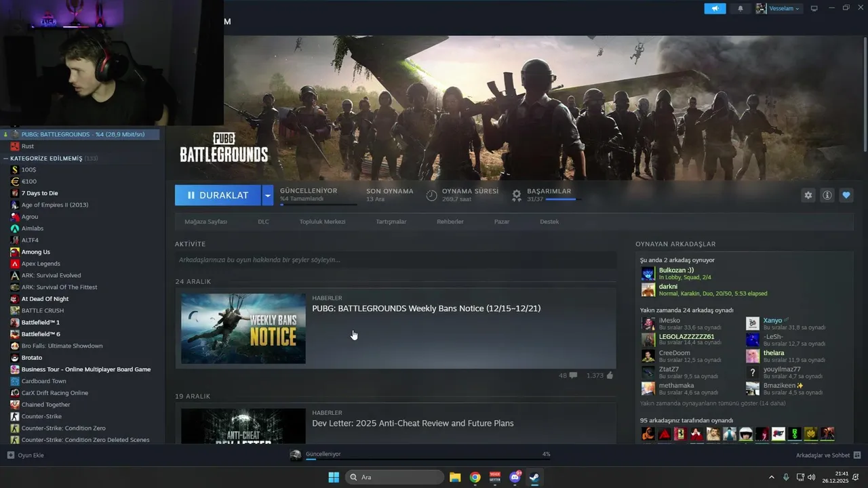This screenshot has width=868, height=488.
Task: Click the taskbar volume speaker icon
Action: click(x=812, y=477)
